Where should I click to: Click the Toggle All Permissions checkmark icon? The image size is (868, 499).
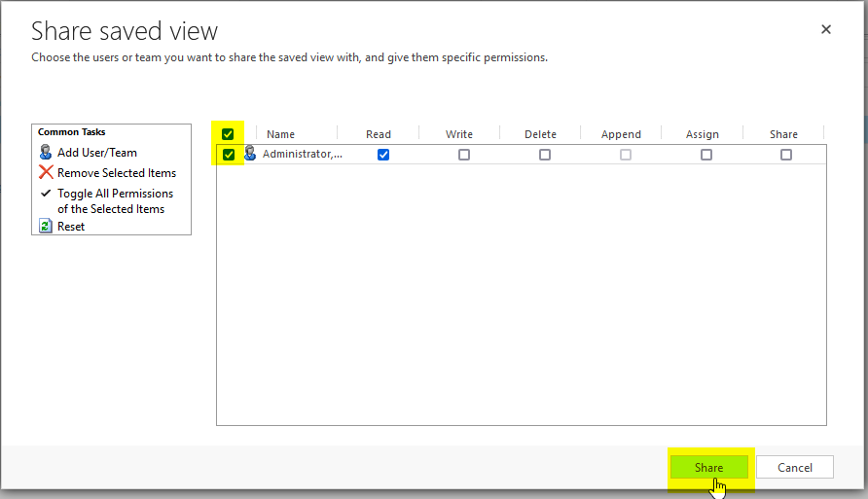(46, 194)
